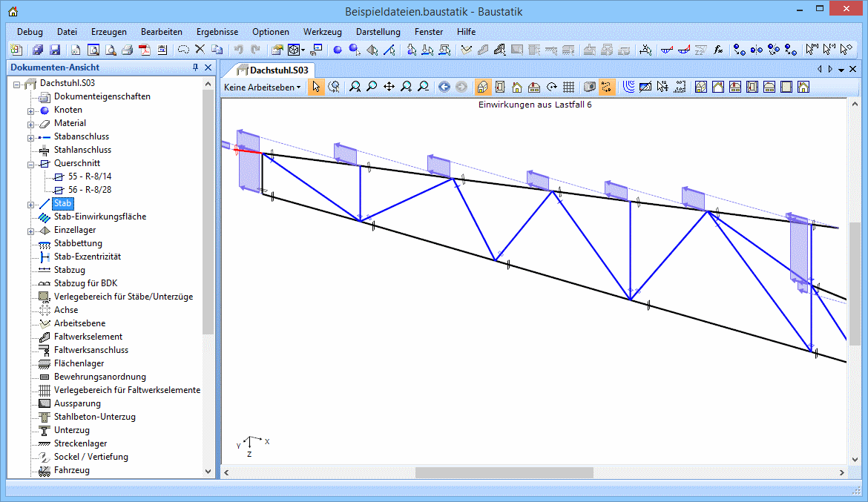Click the PDF export toolbar icon
Image resolution: width=868 pixels, height=502 pixels.
click(x=144, y=50)
